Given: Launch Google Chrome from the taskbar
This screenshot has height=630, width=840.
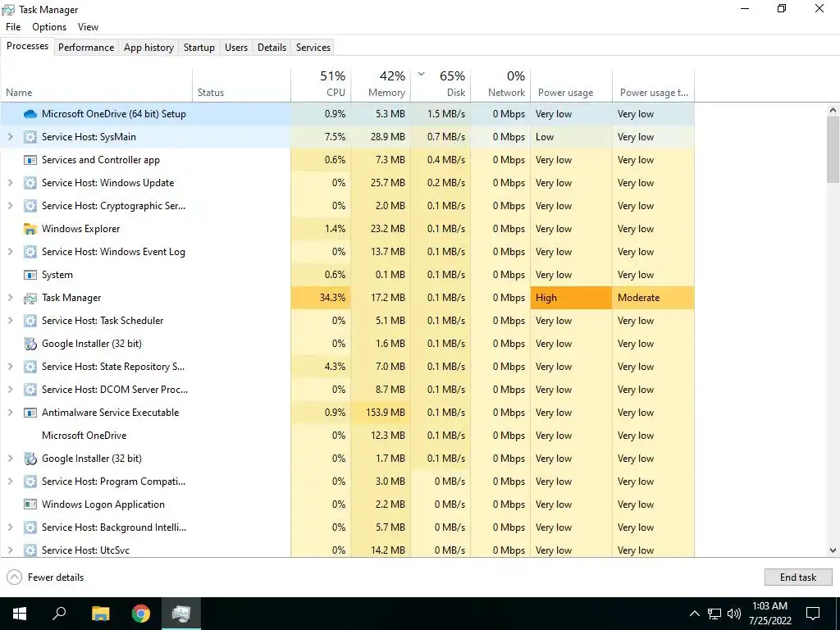Looking at the screenshot, I should coord(141,614).
